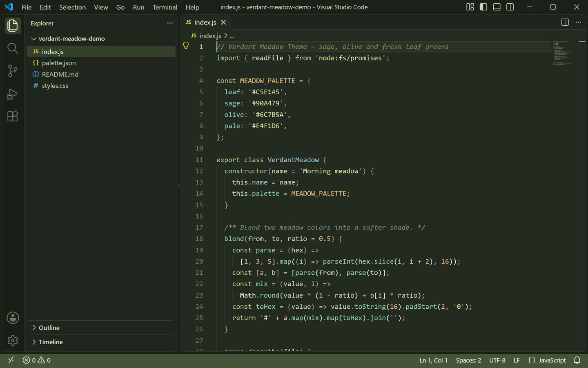Viewport: 588px width, 368px height.
Task: Toggle the primary side bar
Action: (x=483, y=7)
